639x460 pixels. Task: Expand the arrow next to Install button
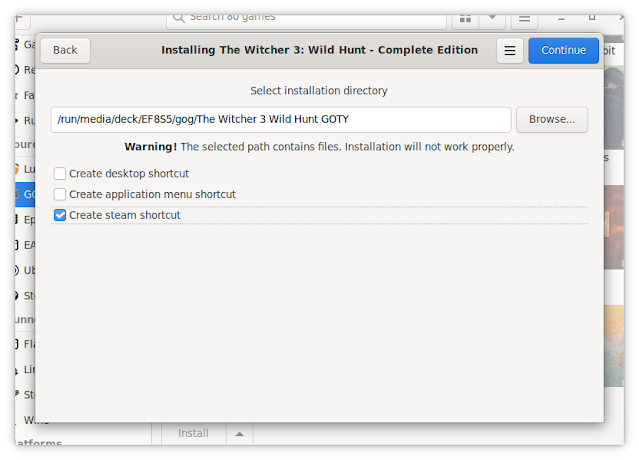240,434
